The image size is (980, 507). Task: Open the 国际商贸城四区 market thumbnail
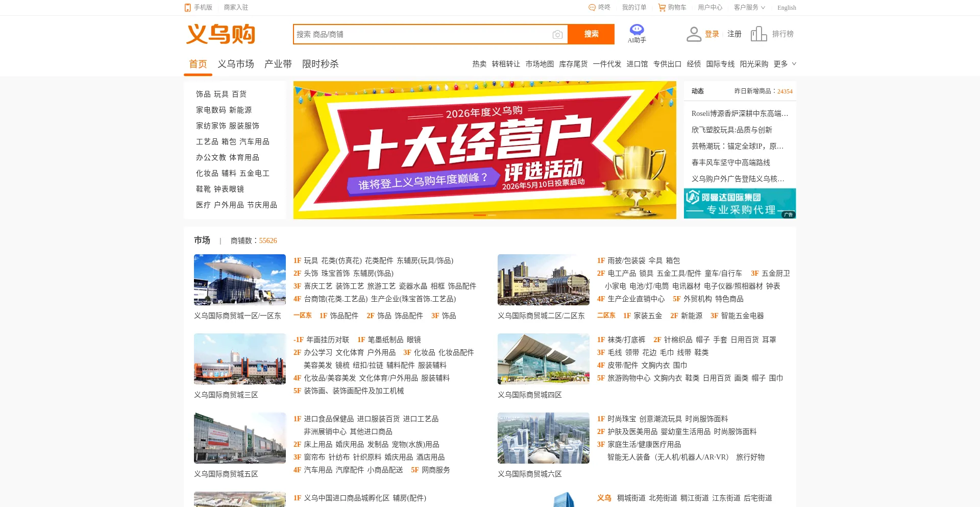coord(544,359)
